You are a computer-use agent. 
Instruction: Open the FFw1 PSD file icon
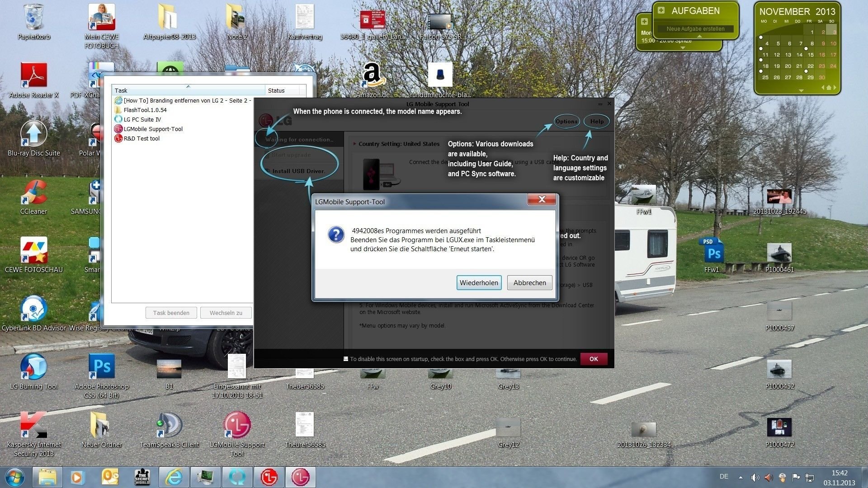[x=712, y=255]
